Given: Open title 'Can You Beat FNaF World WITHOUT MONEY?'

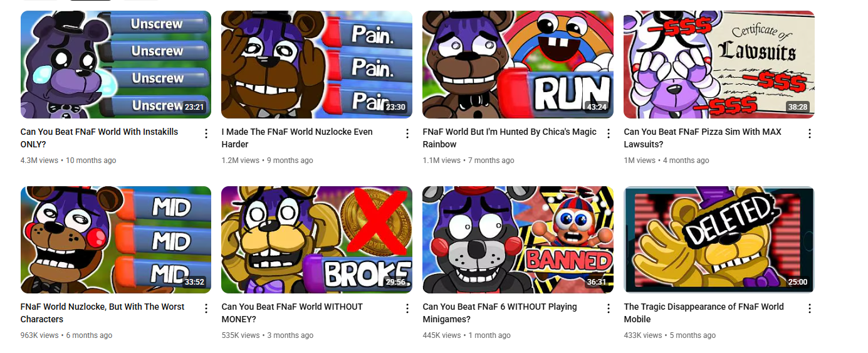Looking at the screenshot, I should tap(293, 313).
